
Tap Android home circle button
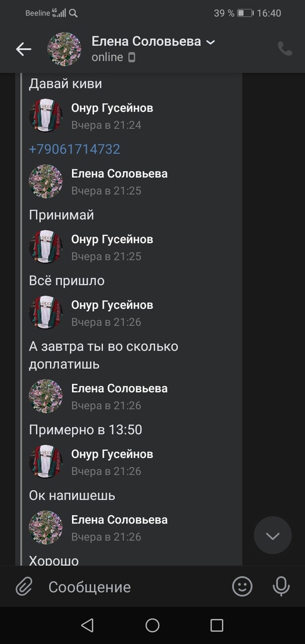(x=152, y=625)
